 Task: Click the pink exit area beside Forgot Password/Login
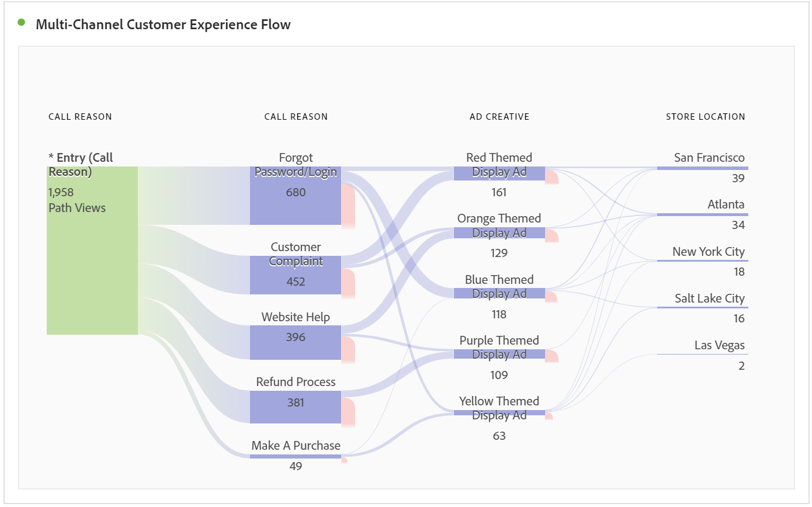pos(348,206)
